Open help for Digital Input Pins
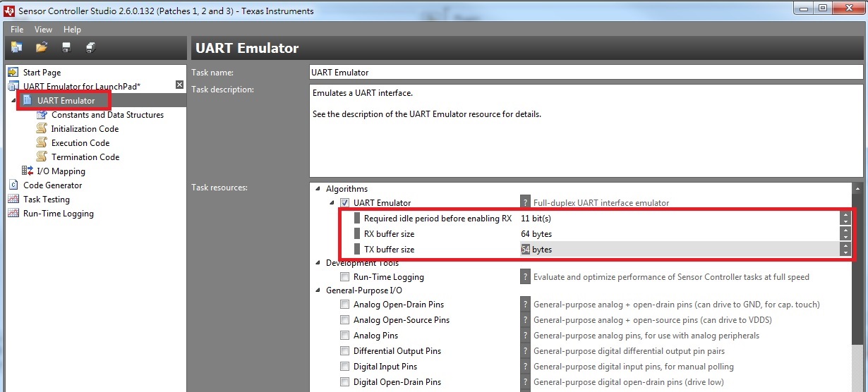868x392 pixels. pos(525,367)
